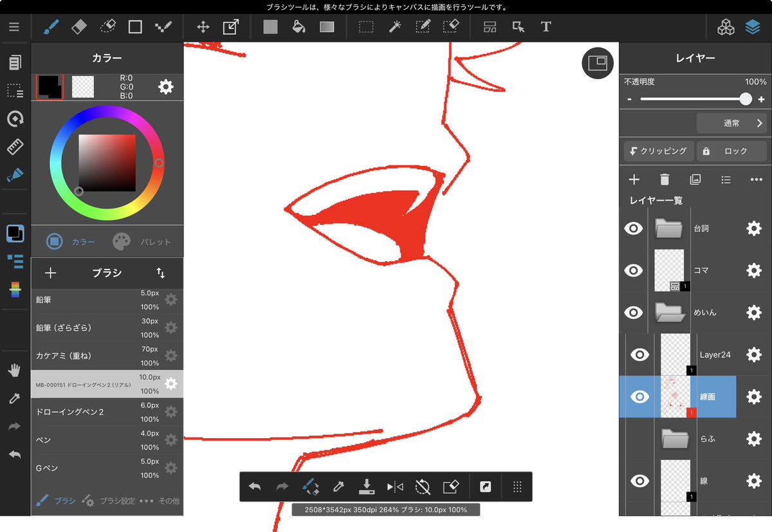Open blend mode dropdown 通常

[731, 123]
